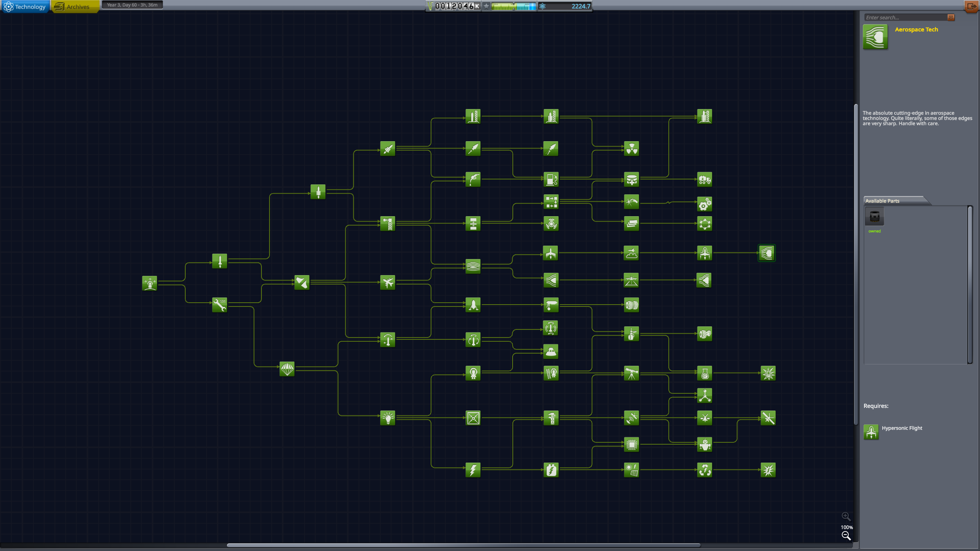Click the wrench Engineering 101 node
Image resolution: width=980 pixels, height=551 pixels.
(219, 305)
